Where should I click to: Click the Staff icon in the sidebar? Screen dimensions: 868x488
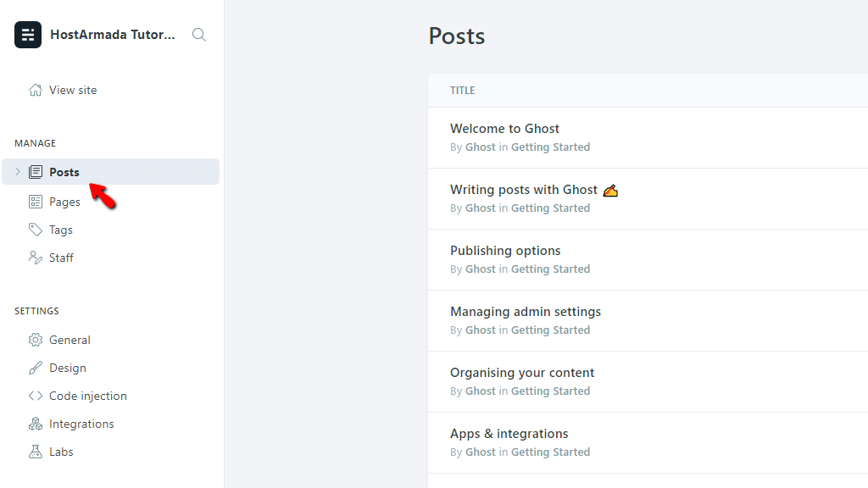(x=35, y=257)
